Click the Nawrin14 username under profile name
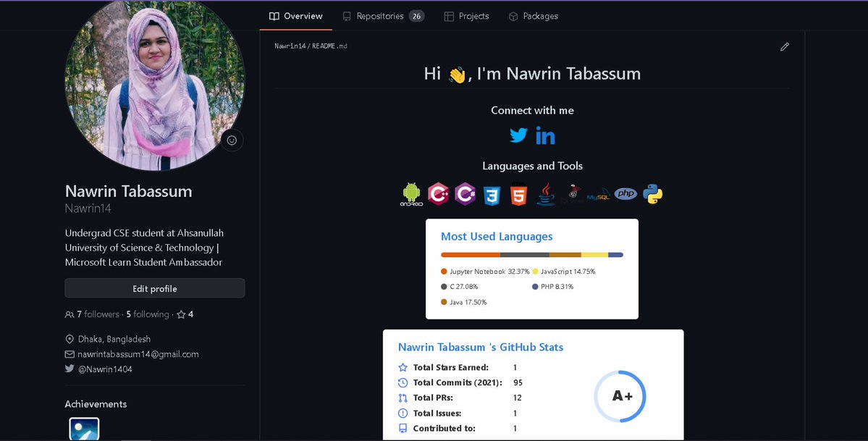 pyautogui.click(x=88, y=209)
